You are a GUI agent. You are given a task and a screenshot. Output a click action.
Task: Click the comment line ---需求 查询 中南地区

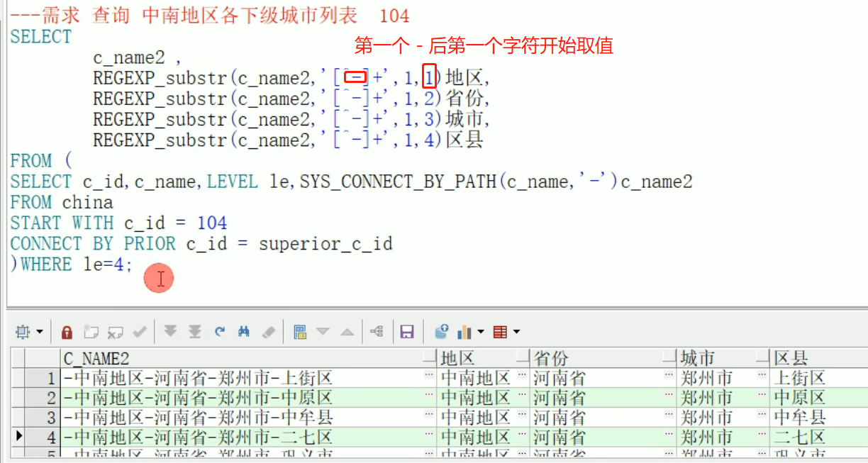click(210, 16)
